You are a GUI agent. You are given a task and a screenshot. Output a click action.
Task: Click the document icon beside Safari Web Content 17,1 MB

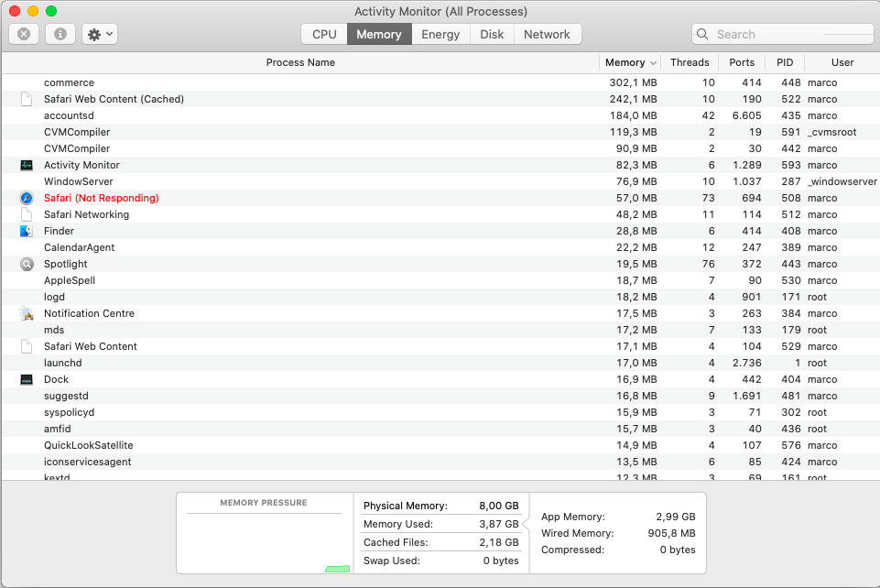pos(27,347)
